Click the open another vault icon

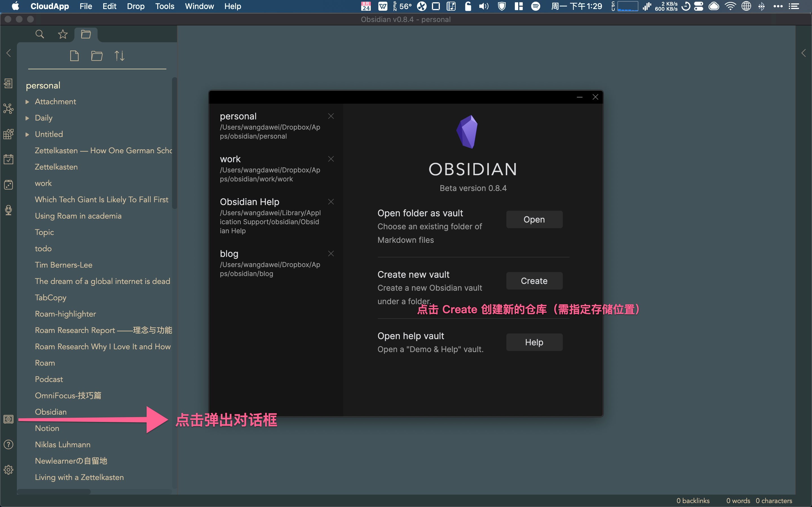coord(8,419)
